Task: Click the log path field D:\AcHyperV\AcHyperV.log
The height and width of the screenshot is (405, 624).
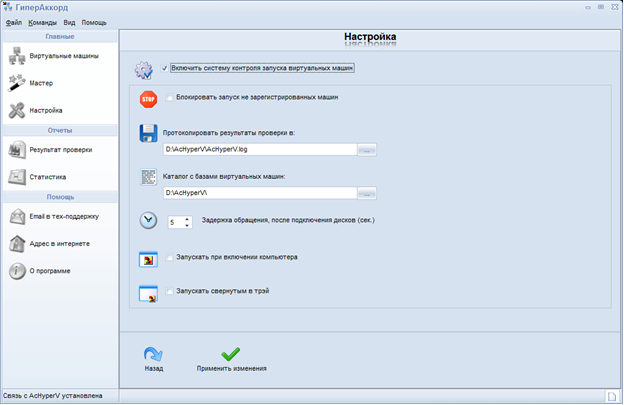Action: (x=260, y=150)
